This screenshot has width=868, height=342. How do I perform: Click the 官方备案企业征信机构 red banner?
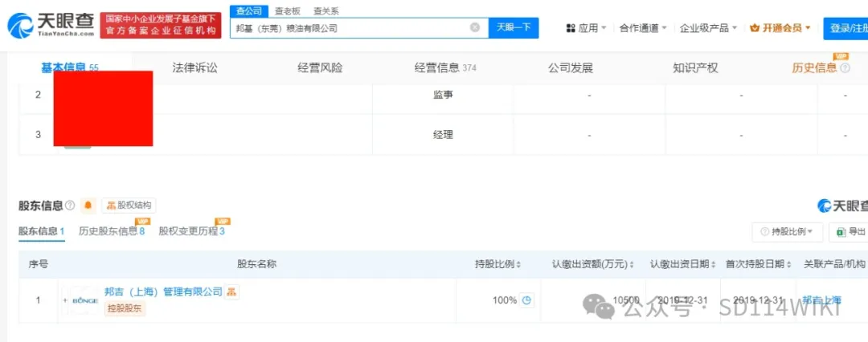click(x=161, y=26)
